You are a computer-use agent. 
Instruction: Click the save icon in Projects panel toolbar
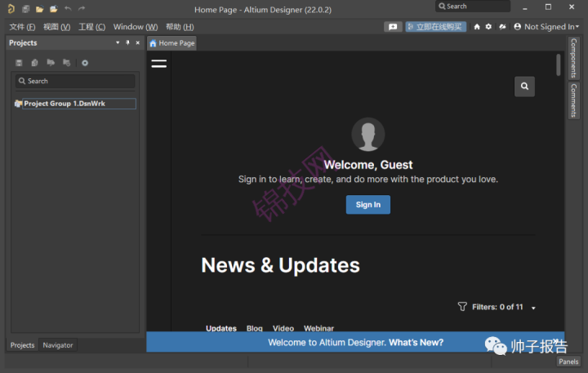point(19,63)
